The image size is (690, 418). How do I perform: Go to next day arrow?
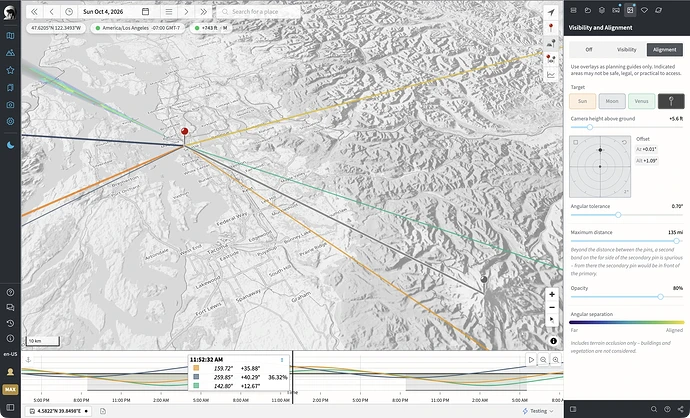(186, 12)
